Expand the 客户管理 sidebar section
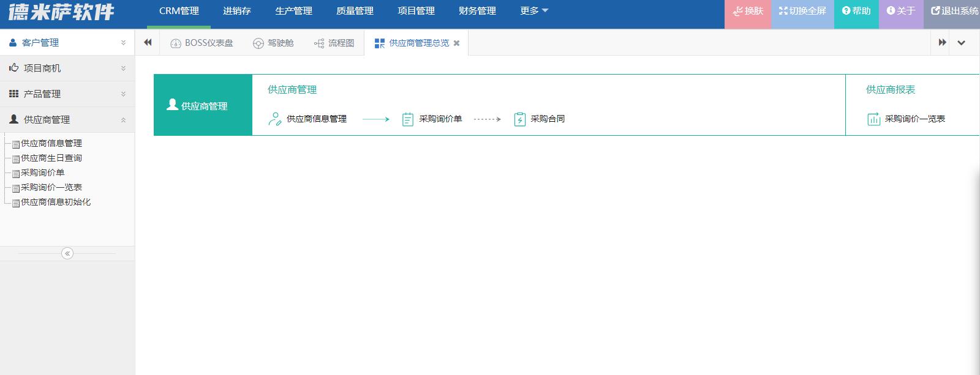The width and height of the screenshot is (980, 375). pos(67,43)
